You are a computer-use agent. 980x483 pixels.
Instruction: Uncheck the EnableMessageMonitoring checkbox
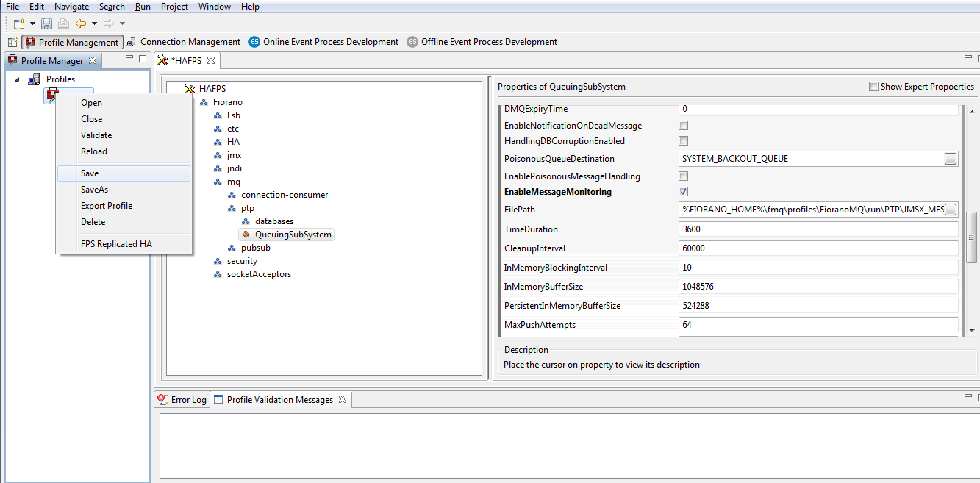[684, 192]
